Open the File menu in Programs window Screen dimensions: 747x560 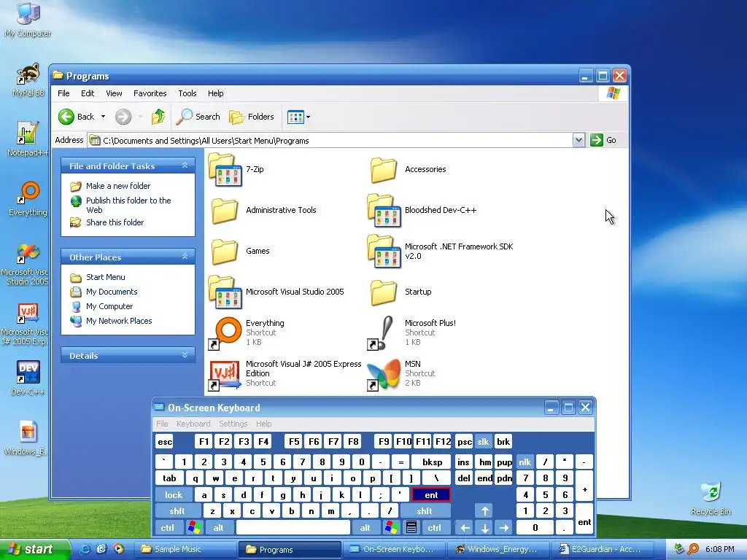tap(63, 93)
